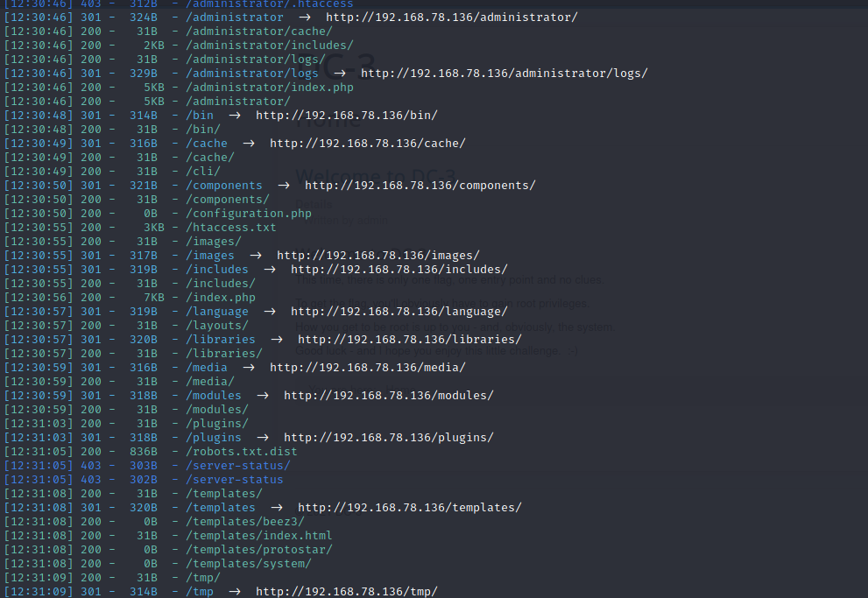Click the /modules/ path with 200 status
868x598 pixels.
point(217,410)
